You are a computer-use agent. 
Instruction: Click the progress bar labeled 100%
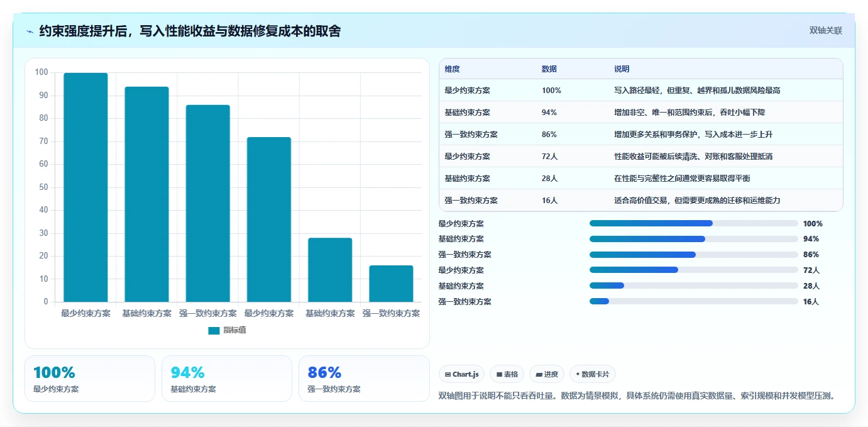click(694, 223)
